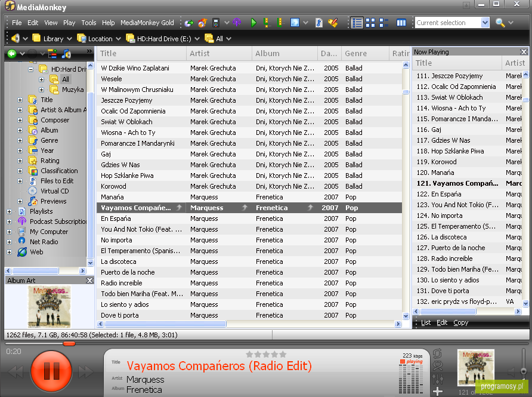Toggle Shuffle in the player
The image size is (532, 397).
tap(438, 366)
